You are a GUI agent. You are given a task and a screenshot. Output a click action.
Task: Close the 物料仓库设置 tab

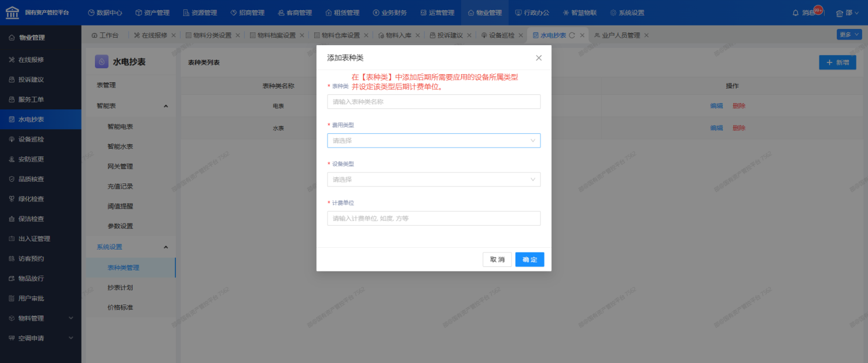(366, 35)
